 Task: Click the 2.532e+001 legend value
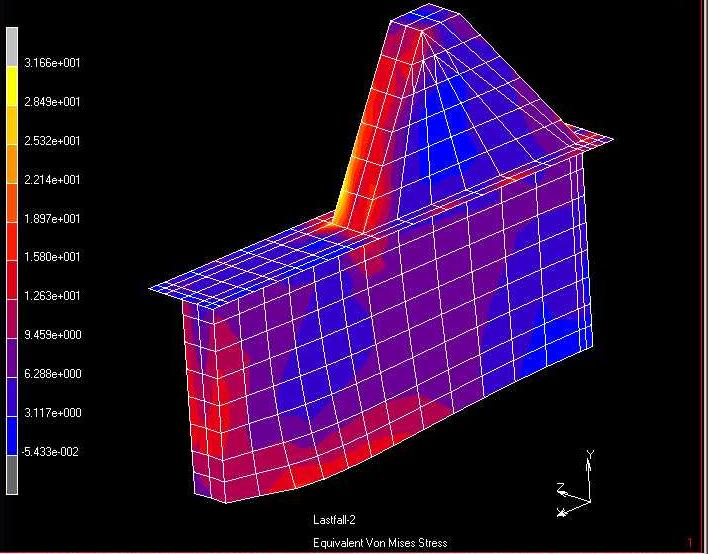click(x=52, y=140)
